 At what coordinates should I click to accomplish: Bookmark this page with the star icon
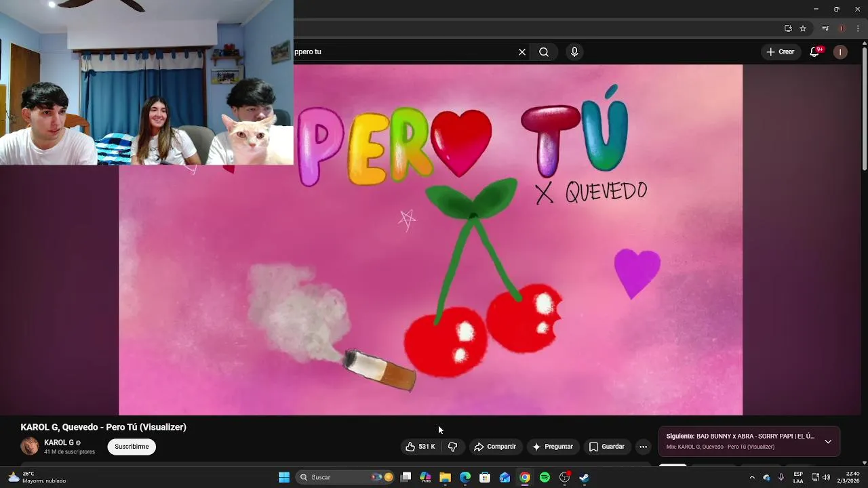803,28
